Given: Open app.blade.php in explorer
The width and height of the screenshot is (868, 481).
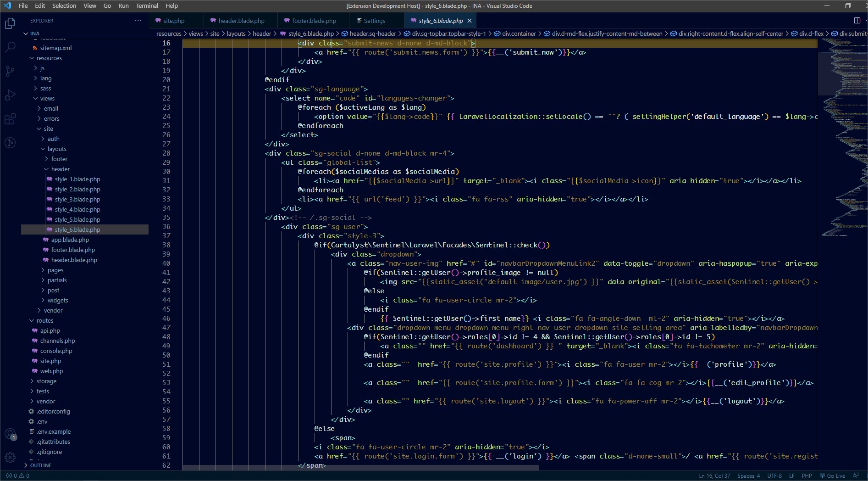Looking at the screenshot, I should pos(70,240).
